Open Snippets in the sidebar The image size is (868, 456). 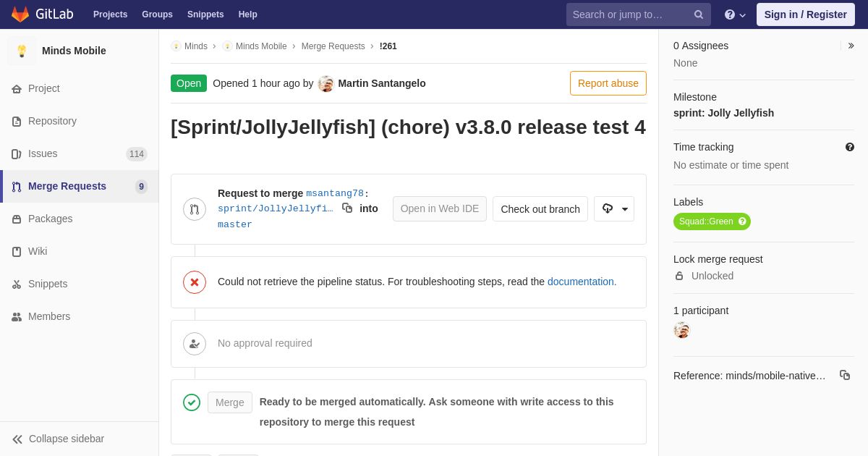[x=80, y=284]
